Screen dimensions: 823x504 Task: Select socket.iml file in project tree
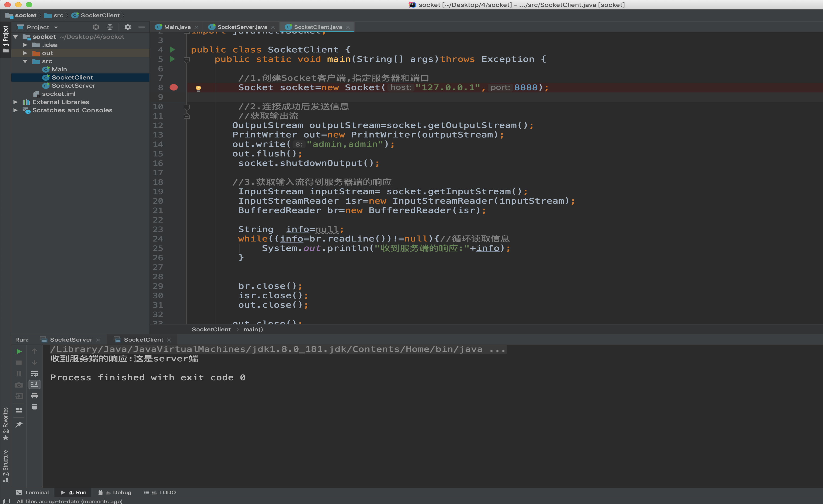(x=59, y=94)
